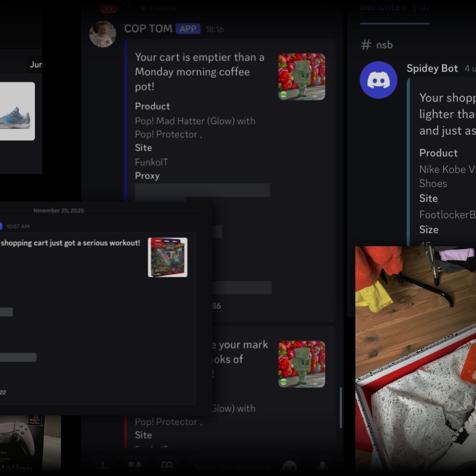
Task: Click the COP TOM chat scrollbar thumb
Action: click(x=340, y=408)
